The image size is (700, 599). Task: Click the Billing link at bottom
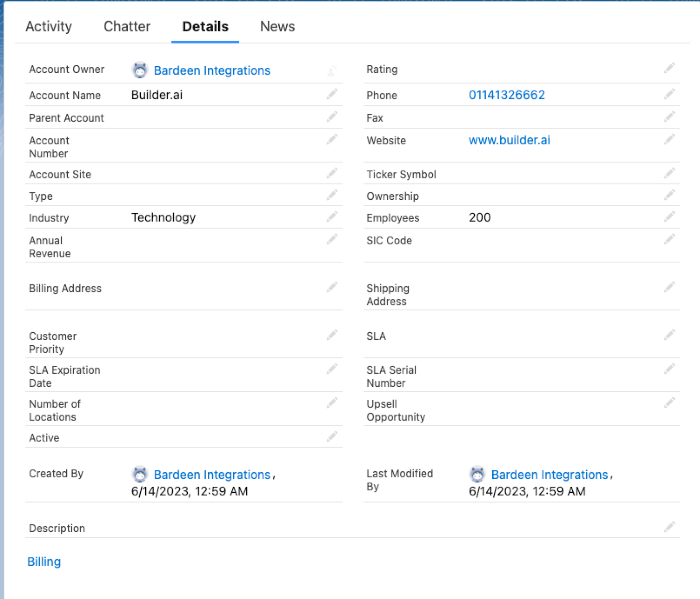click(x=44, y=562)
